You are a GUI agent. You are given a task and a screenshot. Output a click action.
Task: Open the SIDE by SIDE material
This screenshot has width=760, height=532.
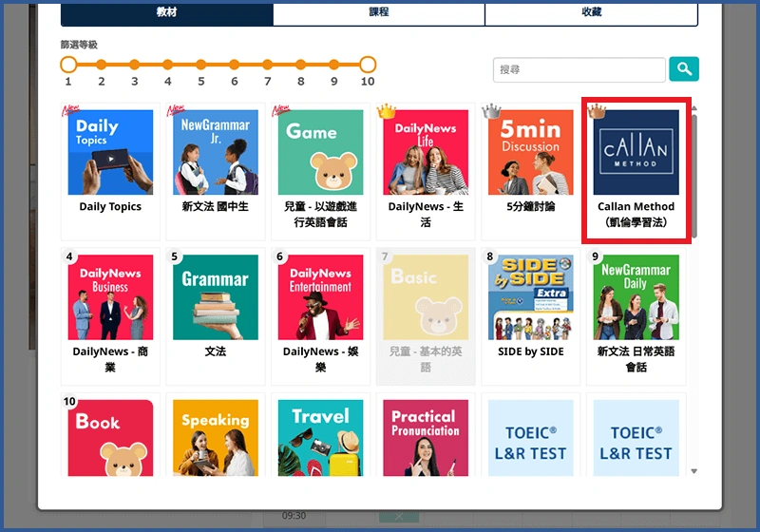click(x=531, y=316)
